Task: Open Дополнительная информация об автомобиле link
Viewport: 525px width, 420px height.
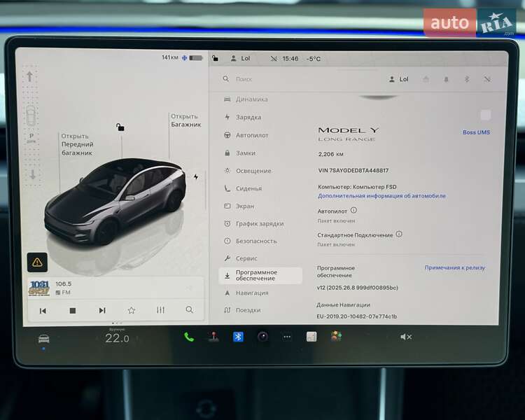Action: click(x=381, y=196)
